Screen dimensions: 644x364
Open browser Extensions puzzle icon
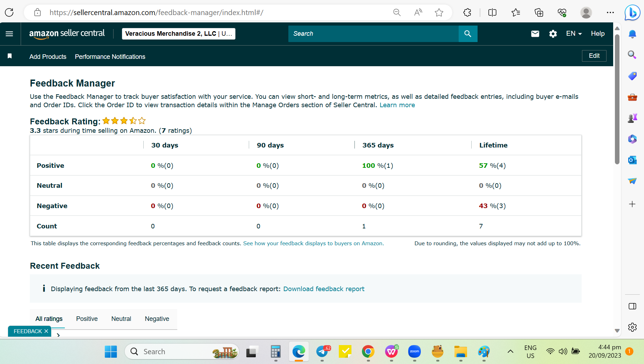tap(467, 13)
